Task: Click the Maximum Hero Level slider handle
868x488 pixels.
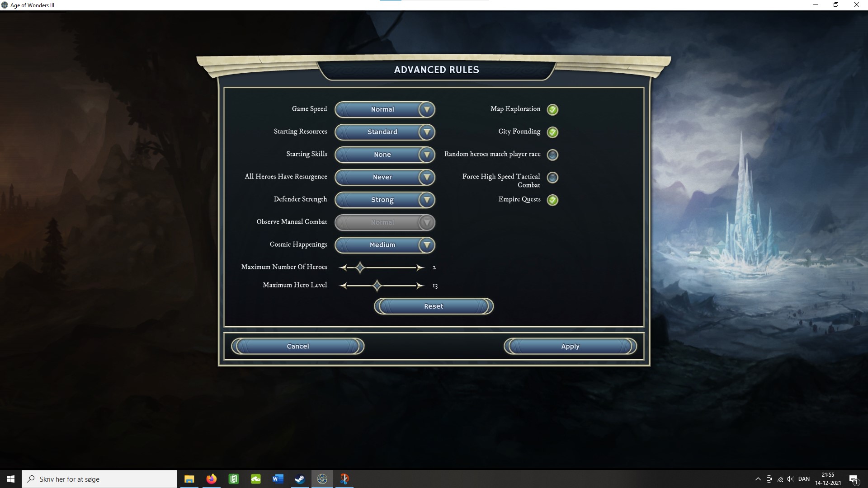Action: 377,286
